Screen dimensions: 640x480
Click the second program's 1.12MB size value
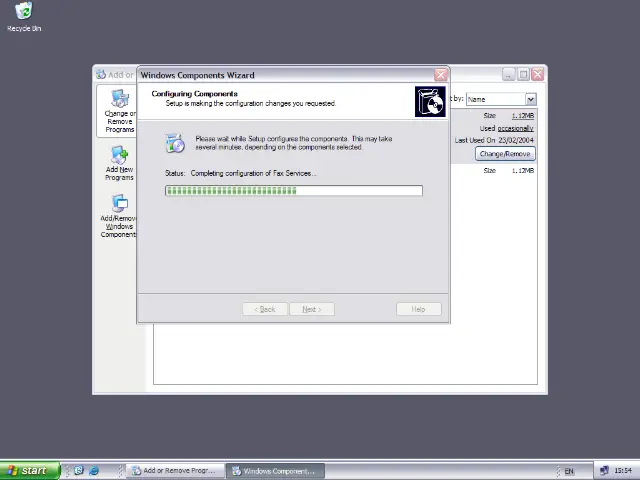point(523,171)
